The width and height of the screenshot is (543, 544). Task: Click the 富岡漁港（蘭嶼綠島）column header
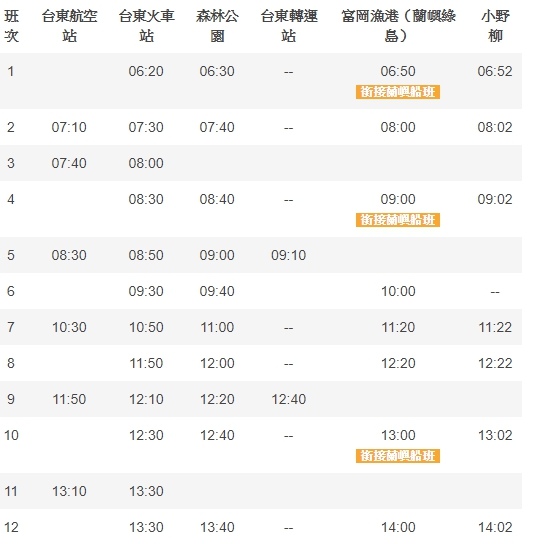(x=398, y=26)
